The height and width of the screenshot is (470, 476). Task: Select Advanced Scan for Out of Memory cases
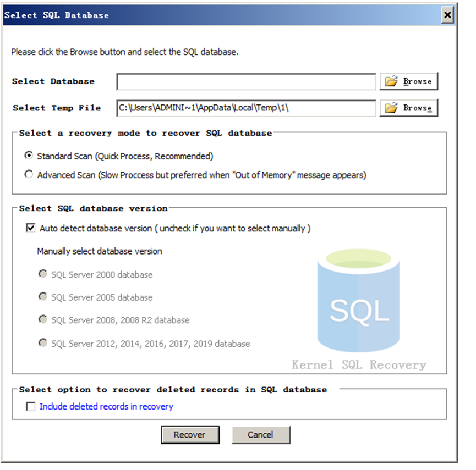tap(29, 174)
